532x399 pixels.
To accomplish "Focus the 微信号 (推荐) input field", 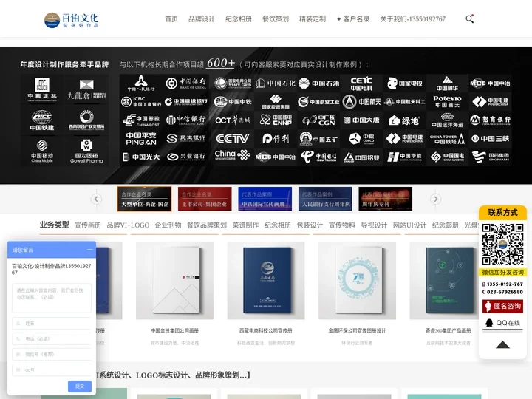I will pyautogui.click(x=52, y=354).
